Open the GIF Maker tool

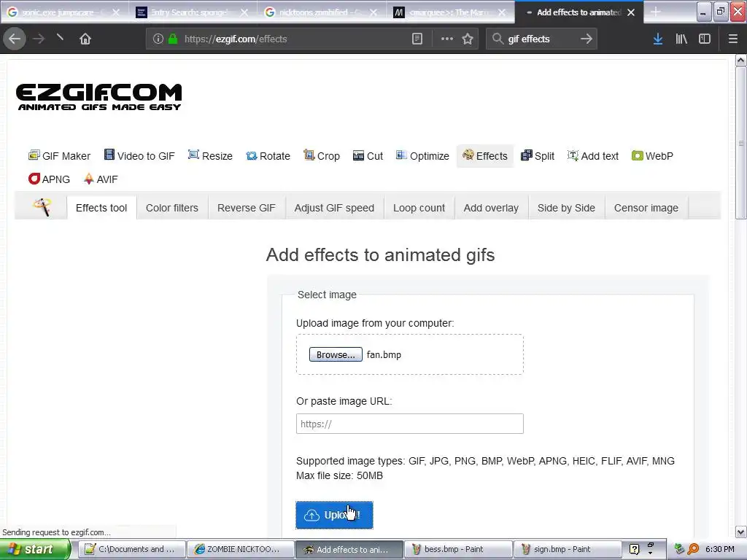(59, 156)
